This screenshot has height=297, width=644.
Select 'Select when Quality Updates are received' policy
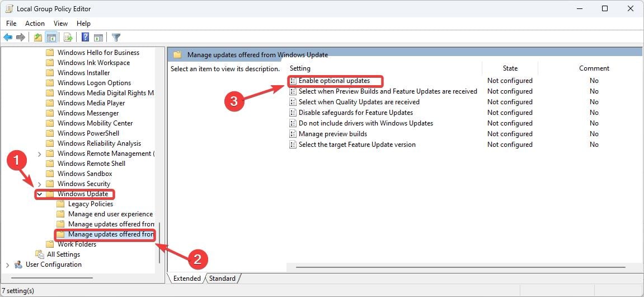pyautogui.click(x=359, y=102)
